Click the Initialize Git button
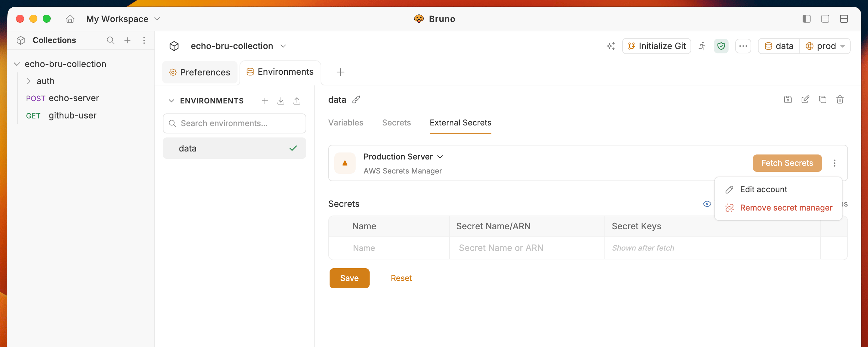 [x=657, y=46]
